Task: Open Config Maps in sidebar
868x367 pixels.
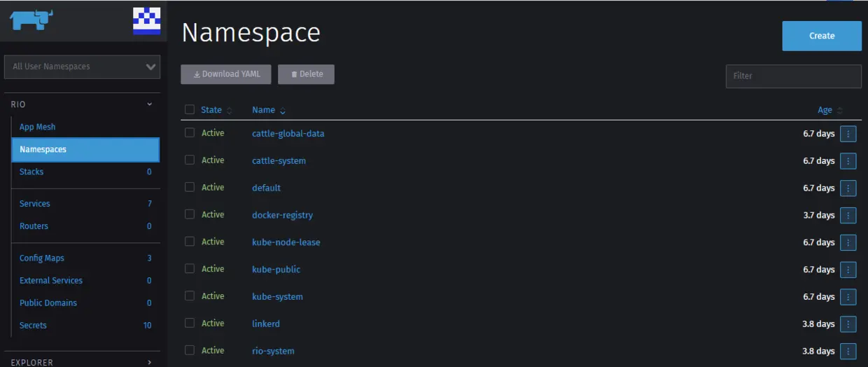Action: (42, 258)
